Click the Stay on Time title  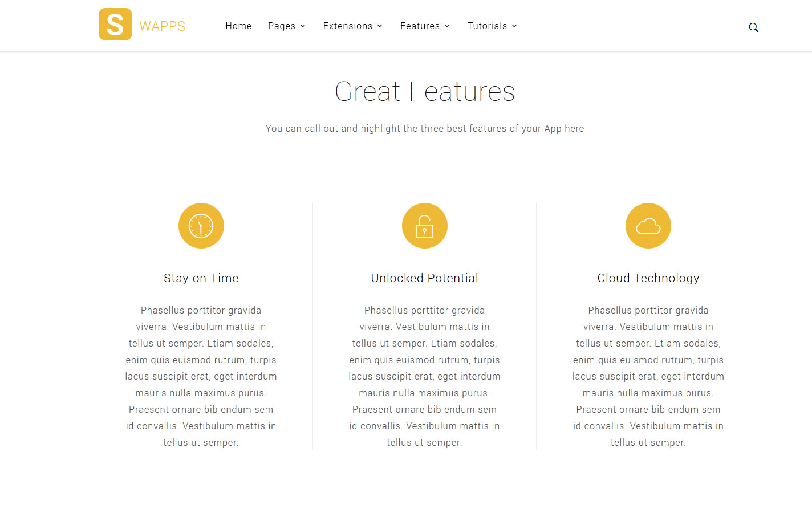coord(201,278)
